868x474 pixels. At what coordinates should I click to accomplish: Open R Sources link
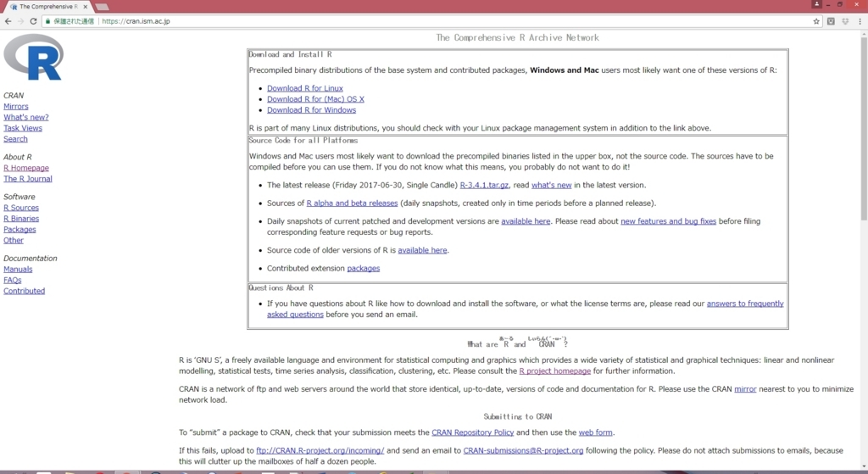pos(21,208)
